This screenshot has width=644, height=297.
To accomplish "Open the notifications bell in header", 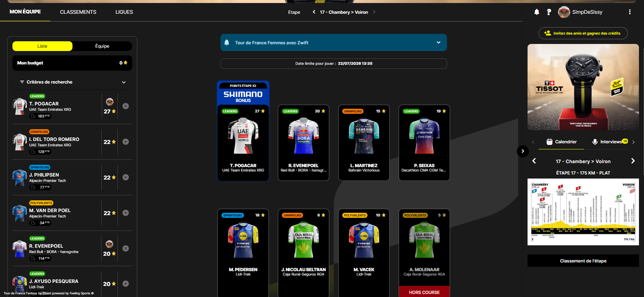I will click(537, 12).
